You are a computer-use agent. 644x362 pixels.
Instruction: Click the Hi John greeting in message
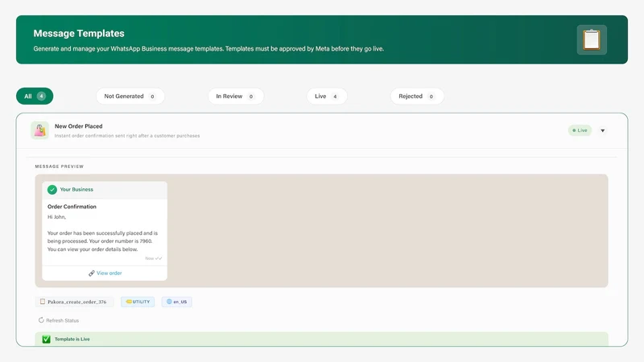[56, 216]
